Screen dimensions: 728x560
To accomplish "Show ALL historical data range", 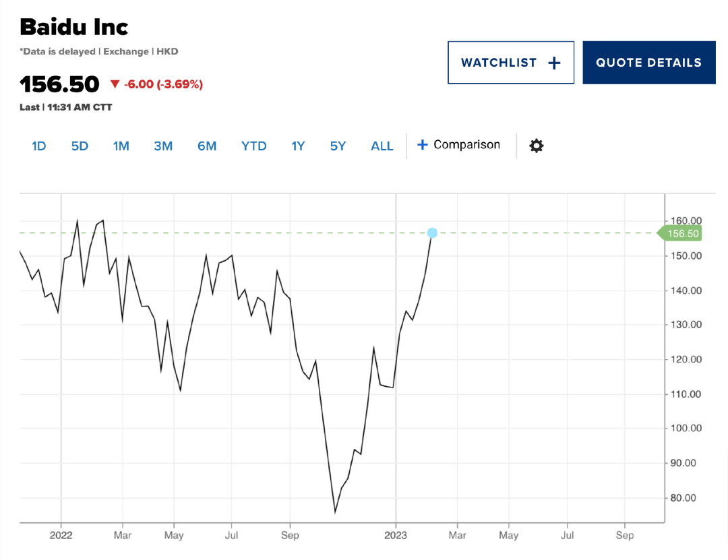I will [x=382, y=146].
